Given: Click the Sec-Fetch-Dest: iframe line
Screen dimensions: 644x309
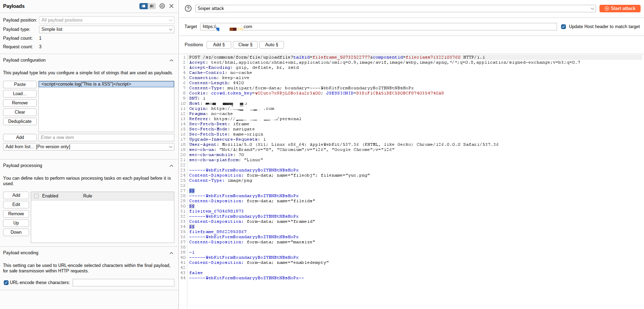Looking at the screenshot, I should pyautogui.click(x=219, y=124).
